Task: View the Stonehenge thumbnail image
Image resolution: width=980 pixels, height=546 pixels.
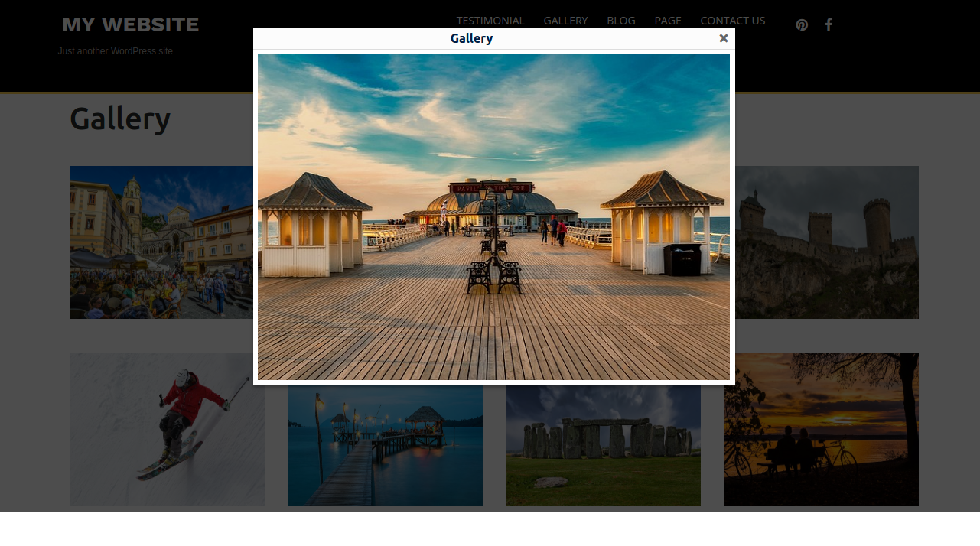Action: coord(603,445)
